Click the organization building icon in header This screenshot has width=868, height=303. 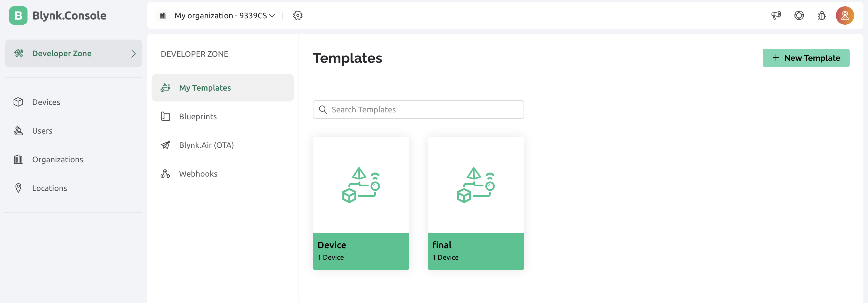(x=163, y=15)
